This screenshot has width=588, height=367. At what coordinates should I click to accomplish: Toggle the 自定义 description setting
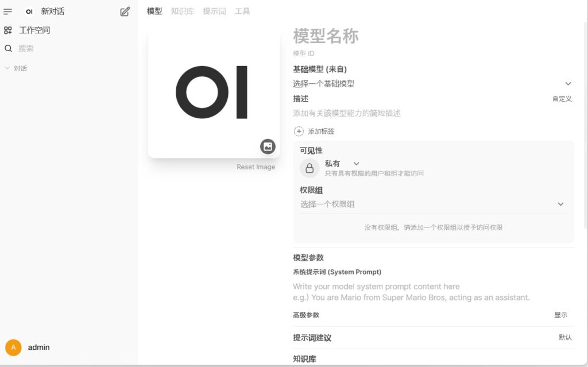[x=562, y=99]
